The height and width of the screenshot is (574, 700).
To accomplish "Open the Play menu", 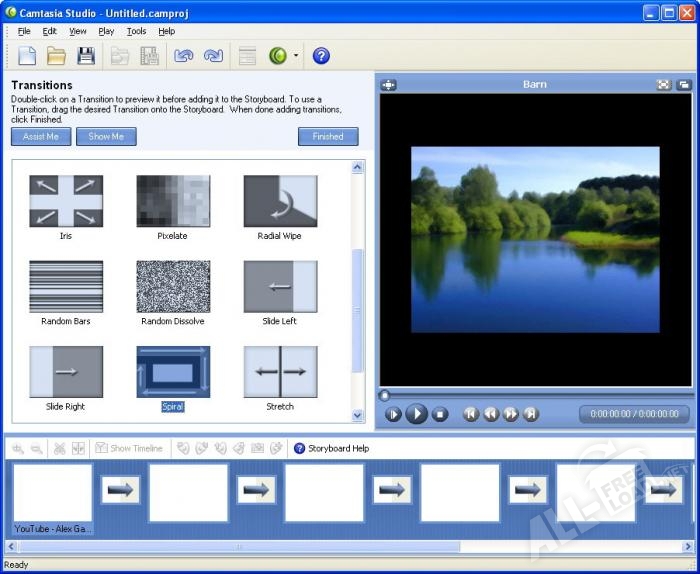I will (x=106, y=31).
